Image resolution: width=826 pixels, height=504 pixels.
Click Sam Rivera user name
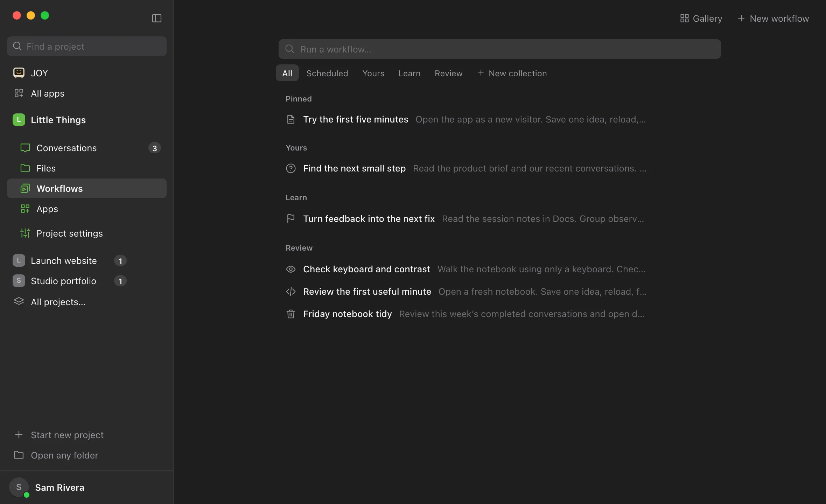pyautogui.click(x=59, y=487)
